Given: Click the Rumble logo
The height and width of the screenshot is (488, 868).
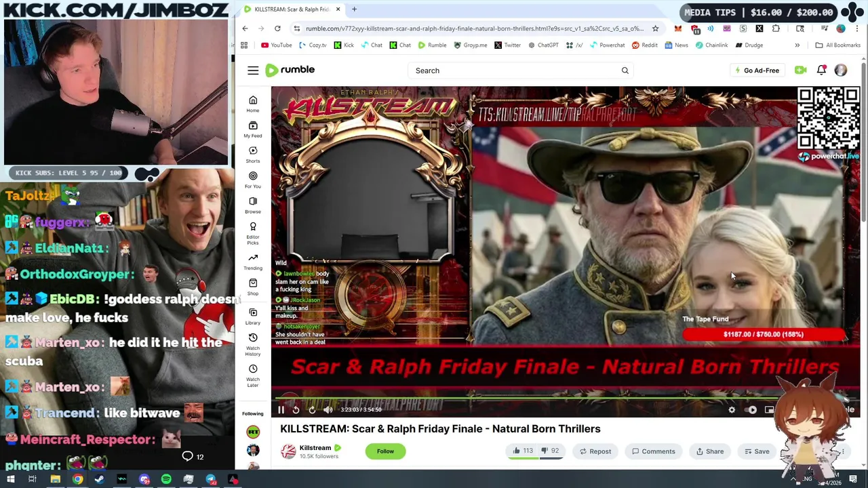Looking at the screenshot, I should 290,70.
